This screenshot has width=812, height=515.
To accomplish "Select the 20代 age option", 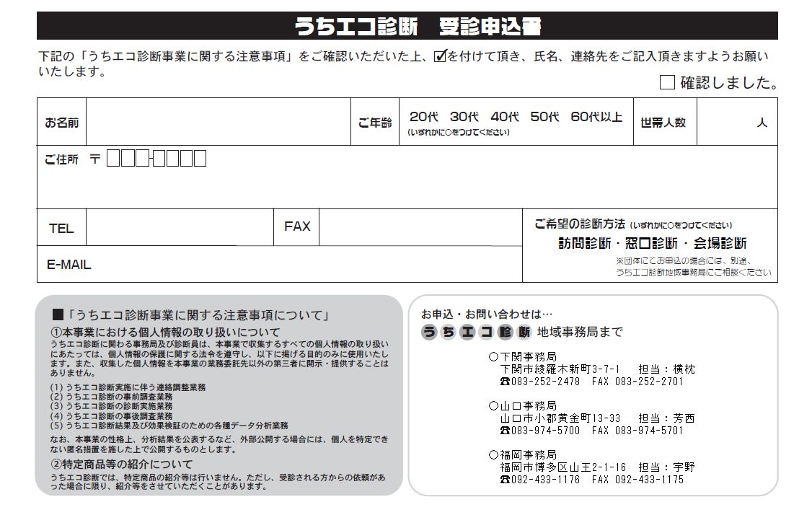I will coord(423,117).
